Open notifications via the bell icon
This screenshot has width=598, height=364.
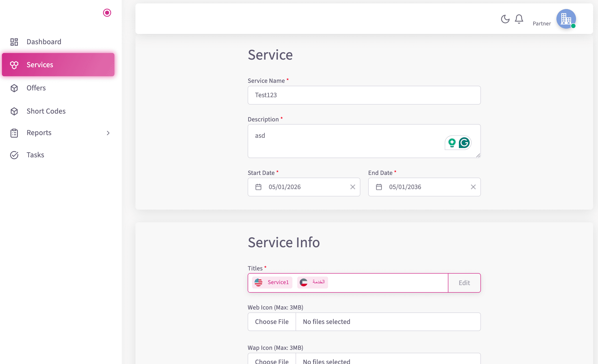point(519,19)
